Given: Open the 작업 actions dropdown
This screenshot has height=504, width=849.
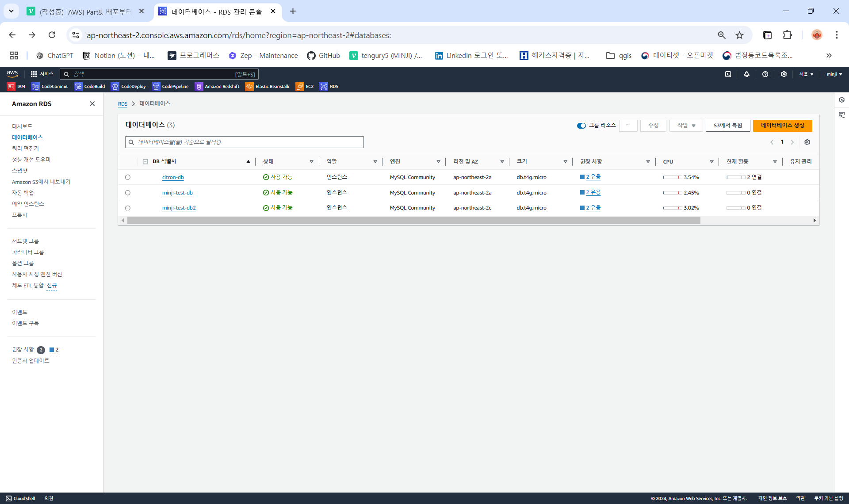Looking at the screenshot, I should [686, 126].
